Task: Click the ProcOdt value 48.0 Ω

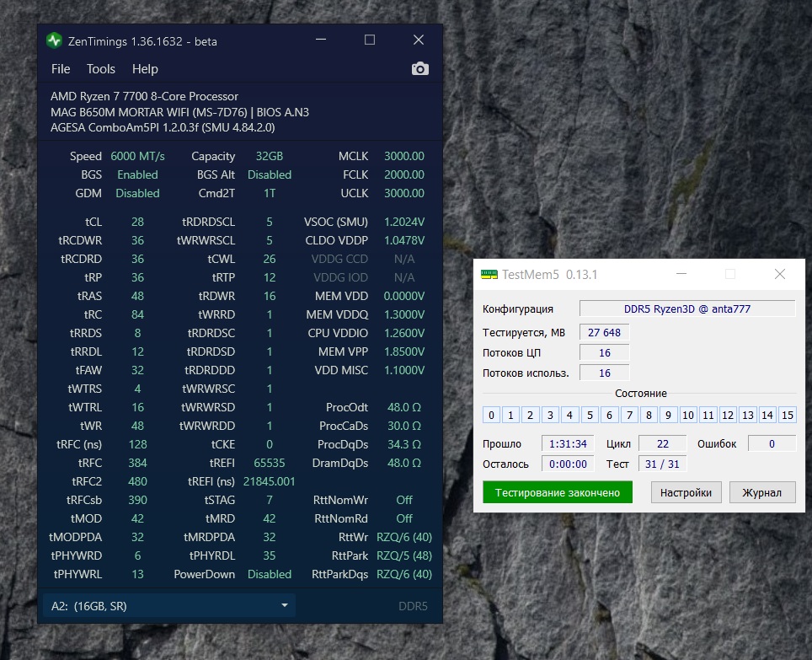Action: (404, 407)
